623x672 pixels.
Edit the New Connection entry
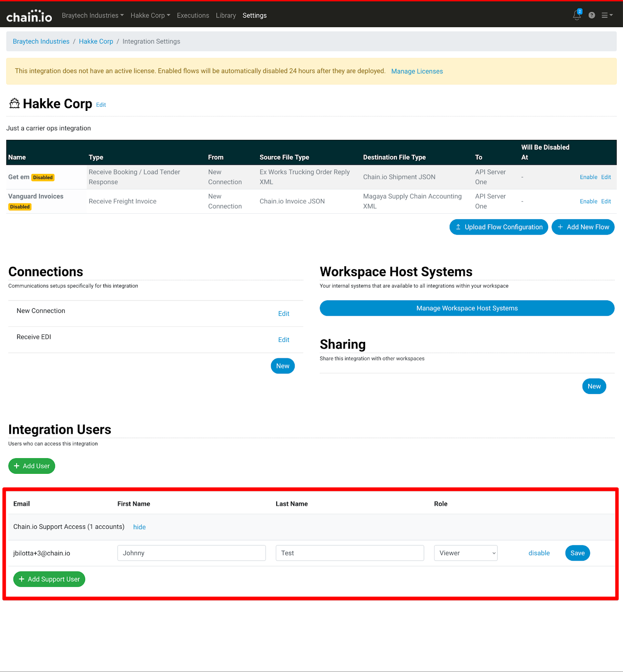[284, 314]
